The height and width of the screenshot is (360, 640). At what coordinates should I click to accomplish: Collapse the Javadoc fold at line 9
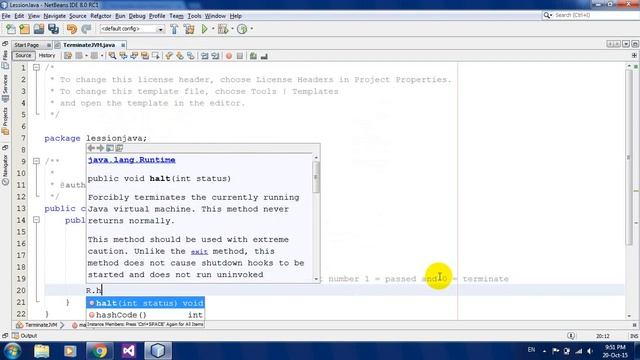[36, 161]
